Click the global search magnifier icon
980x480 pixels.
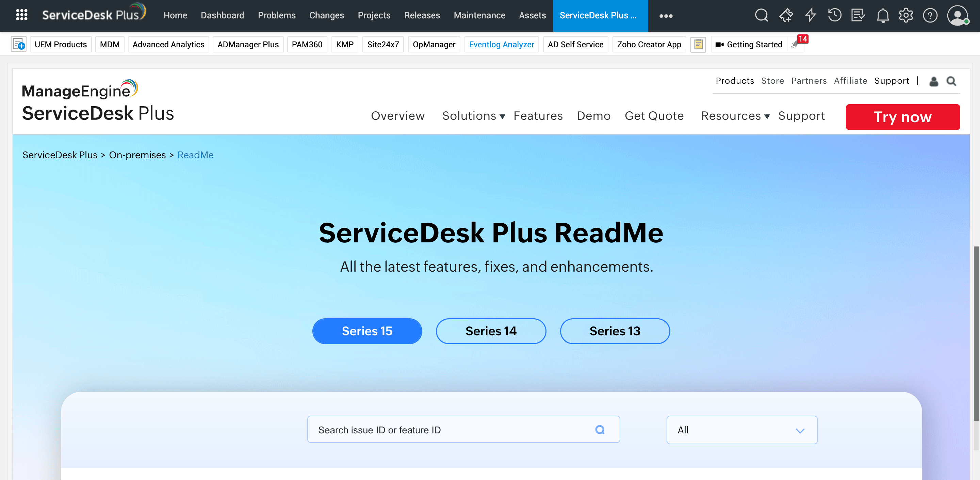tap(761, 15)
